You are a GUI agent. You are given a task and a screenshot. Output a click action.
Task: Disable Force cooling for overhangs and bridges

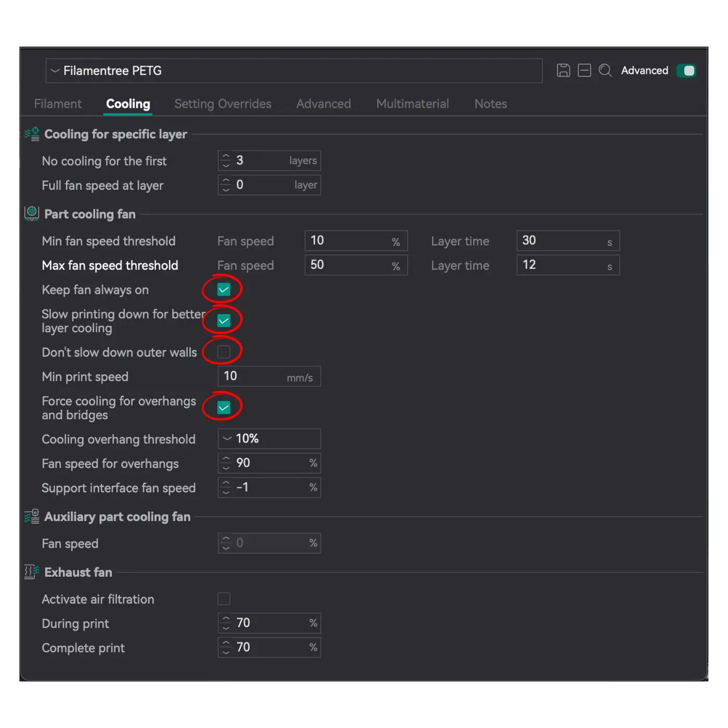tap(224, 408)
